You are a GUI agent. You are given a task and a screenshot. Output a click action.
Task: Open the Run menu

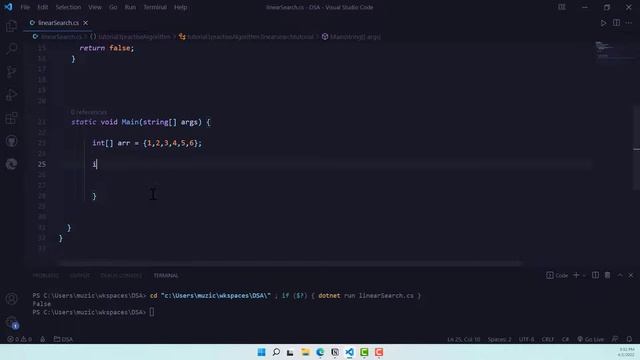pyautogui.click(x=130, y=7)
